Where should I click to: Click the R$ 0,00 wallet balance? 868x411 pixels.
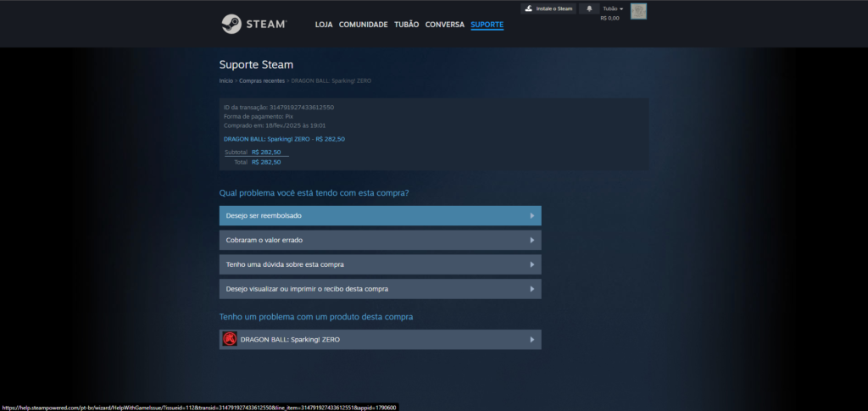click(x=609, y=19)
